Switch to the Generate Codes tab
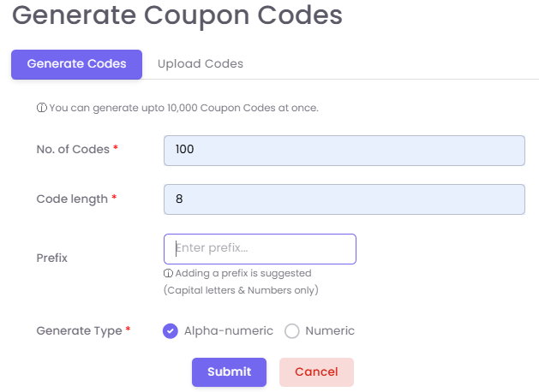539x392 pixels. pyautogui.click(x=76, y=64)
